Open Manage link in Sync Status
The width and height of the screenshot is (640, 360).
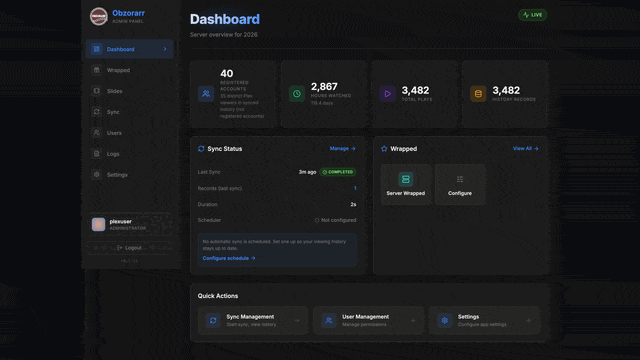(x=342, y=149)
